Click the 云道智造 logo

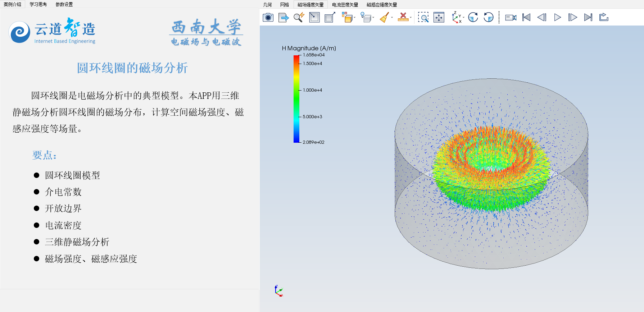coord(52,31)
